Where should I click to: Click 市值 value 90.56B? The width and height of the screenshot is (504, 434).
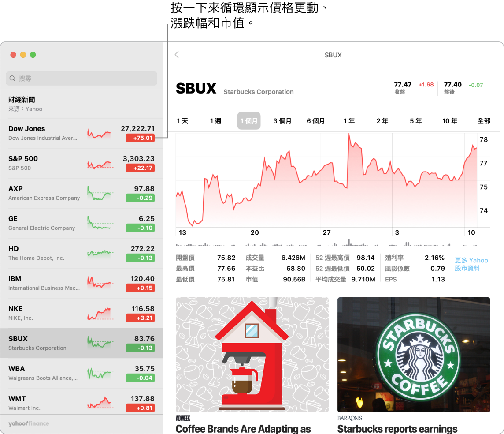click(294, 279)
